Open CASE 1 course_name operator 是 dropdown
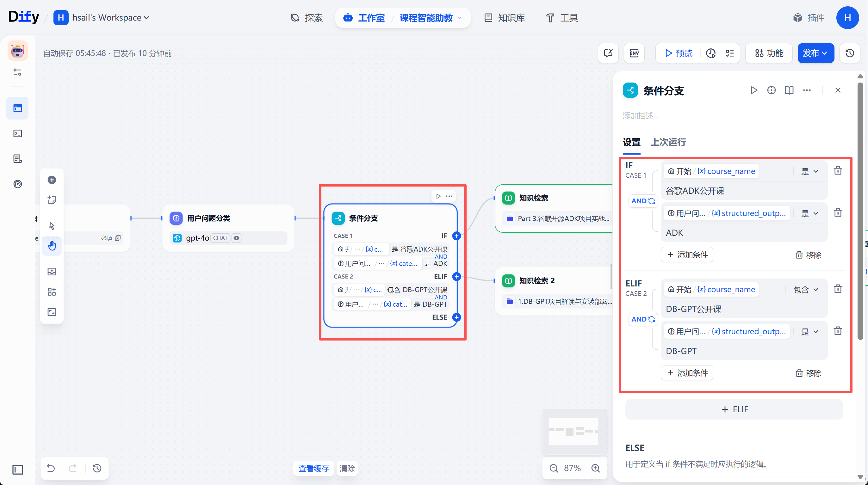This screenshot has height=485, width=868. tap(809, 171)
